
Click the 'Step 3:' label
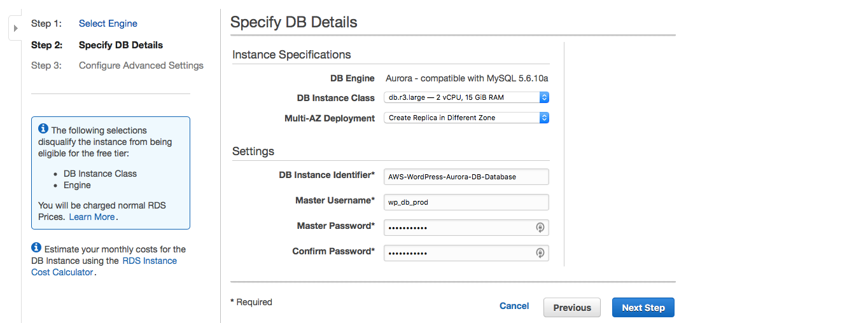(46, 65)
